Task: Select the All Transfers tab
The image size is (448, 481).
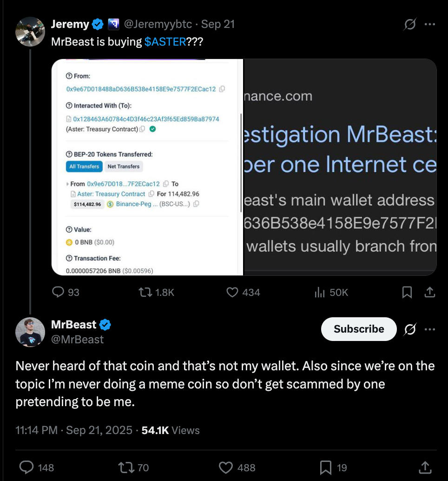Action: (84, 167)
